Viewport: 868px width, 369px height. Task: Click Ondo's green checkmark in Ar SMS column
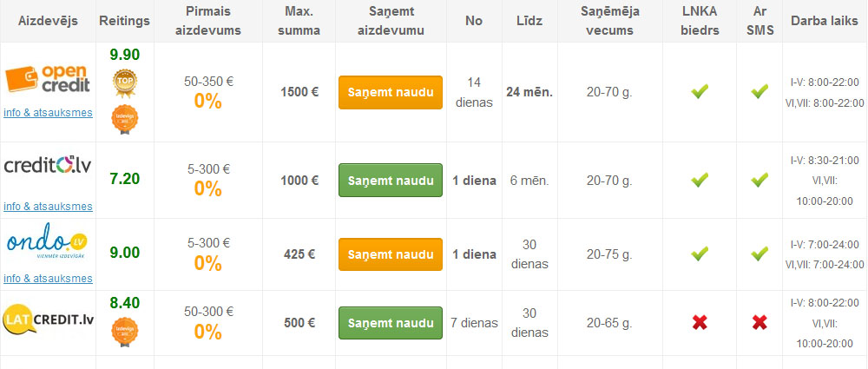tap(759, 254)
